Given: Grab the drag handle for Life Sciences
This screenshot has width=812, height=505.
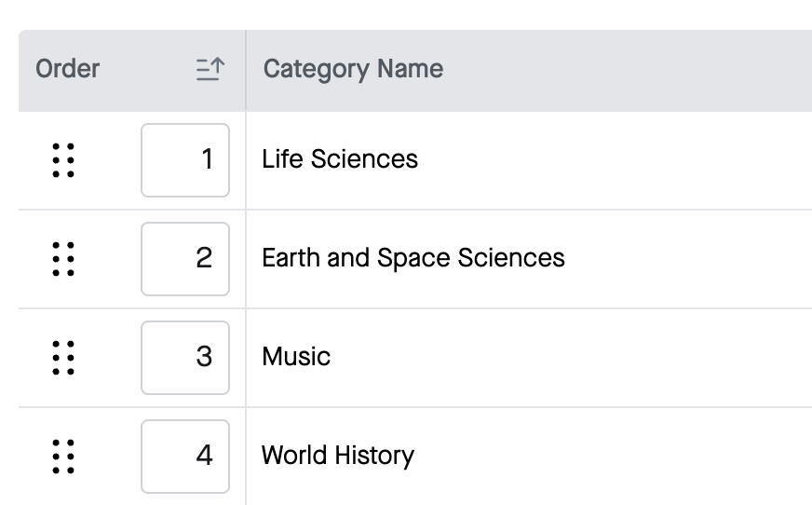Looking at the screenshot, I should click(63, 160).
